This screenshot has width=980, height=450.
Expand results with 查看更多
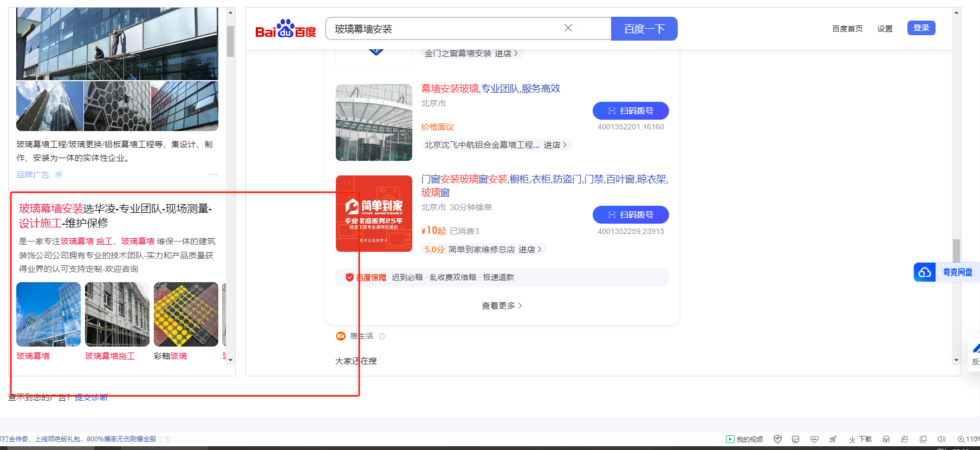point(502,306)
